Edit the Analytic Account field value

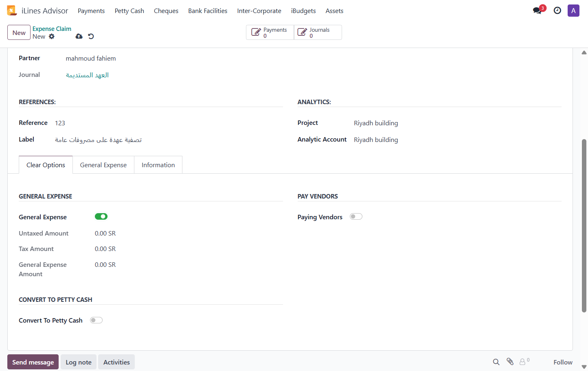pyautogui.click(x=376, y=140)
